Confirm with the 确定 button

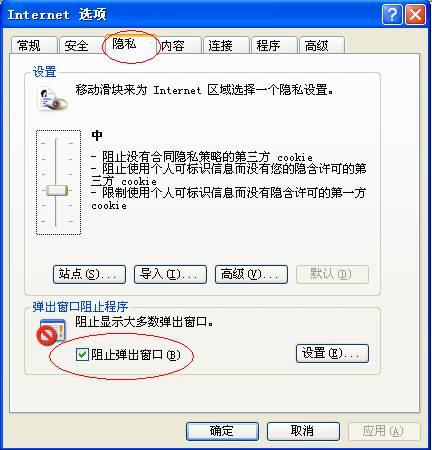pyautogui.click(x=222, y=431)
